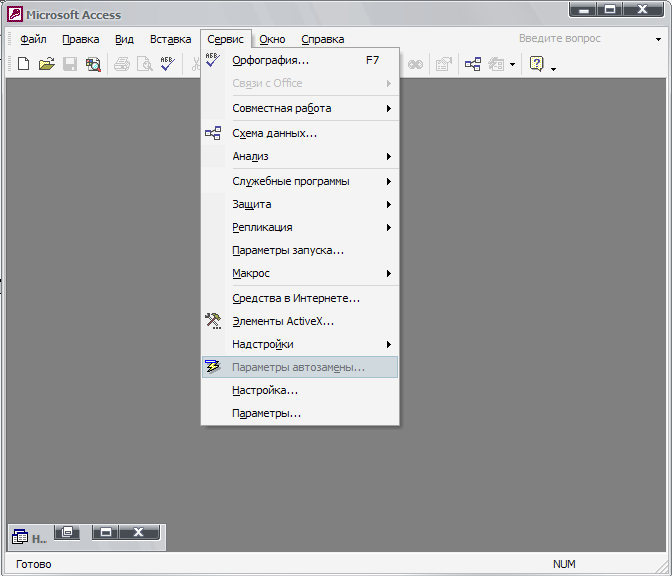Maximize the Microsoft Access window

pyautogui.click(x=610, y=10)
